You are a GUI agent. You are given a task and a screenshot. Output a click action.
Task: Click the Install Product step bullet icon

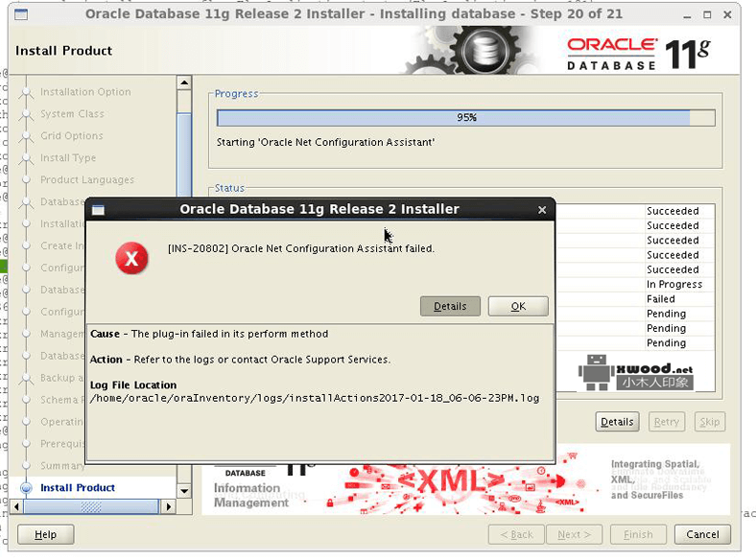[26, 488]
